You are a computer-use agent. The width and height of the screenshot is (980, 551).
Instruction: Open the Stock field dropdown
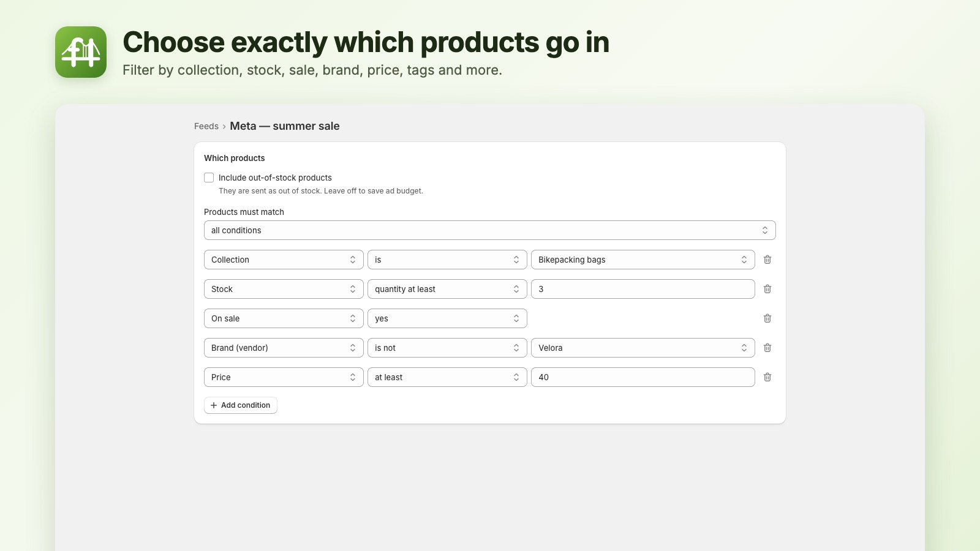[284, 289]
